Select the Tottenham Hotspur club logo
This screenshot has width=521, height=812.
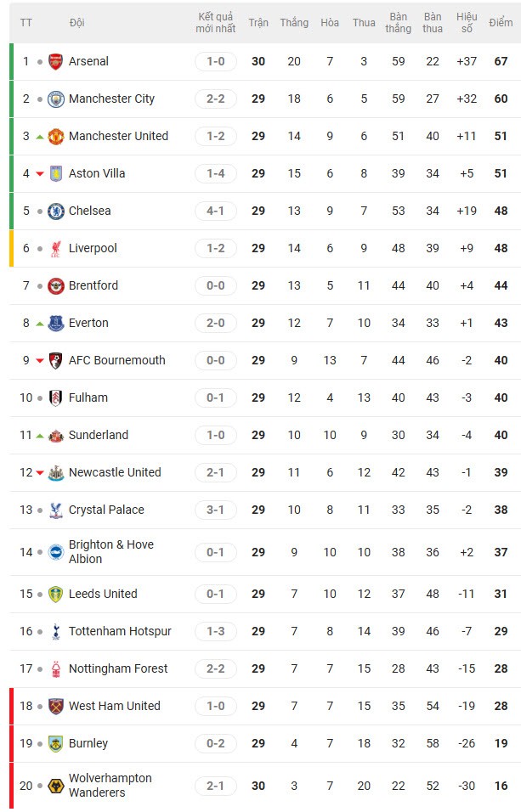55,631
